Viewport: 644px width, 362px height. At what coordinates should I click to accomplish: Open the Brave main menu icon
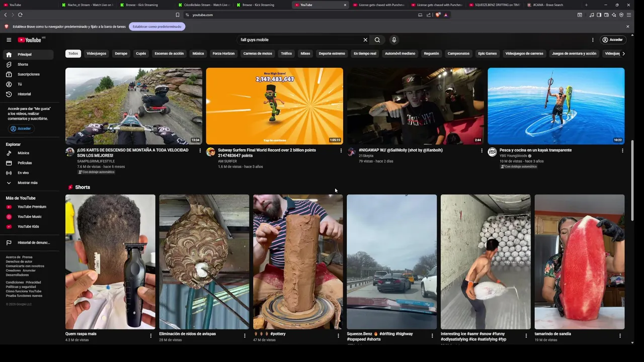[x=629, y=15]
